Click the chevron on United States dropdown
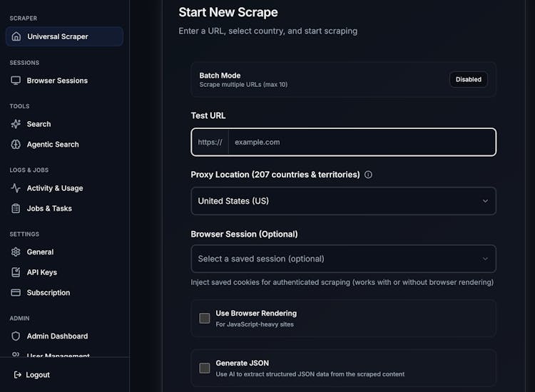Viewport: 535px width, 392px height. 485,201
